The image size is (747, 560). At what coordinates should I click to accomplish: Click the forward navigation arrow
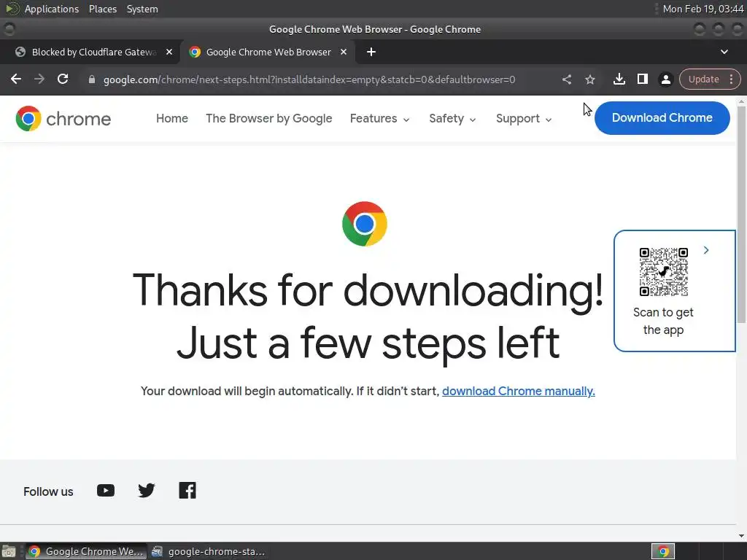point(39,79)
